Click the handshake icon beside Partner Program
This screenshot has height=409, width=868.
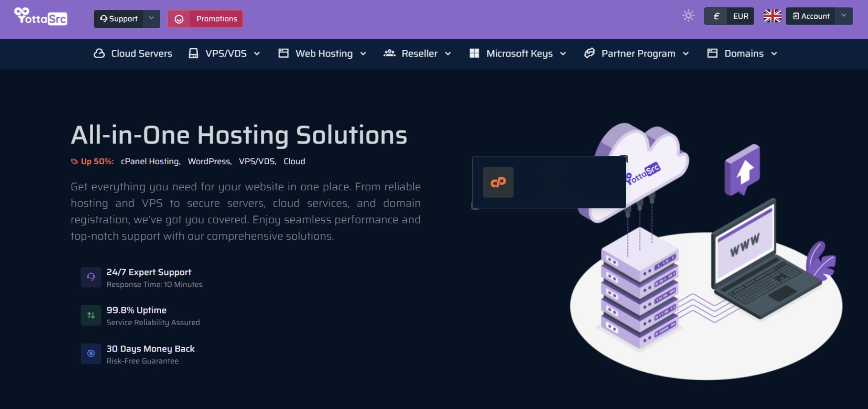[x=589, y=53]
